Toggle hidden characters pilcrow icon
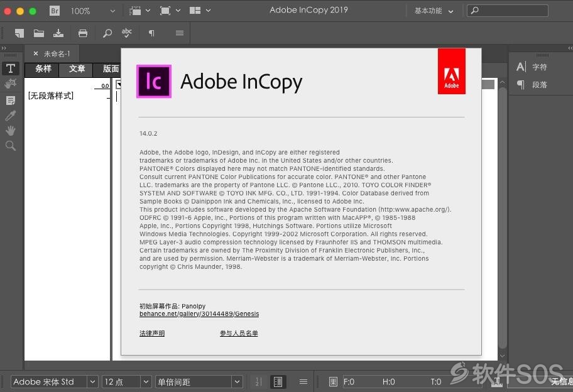The width and height of the screenshot is (573, 392). click(151, 33)
